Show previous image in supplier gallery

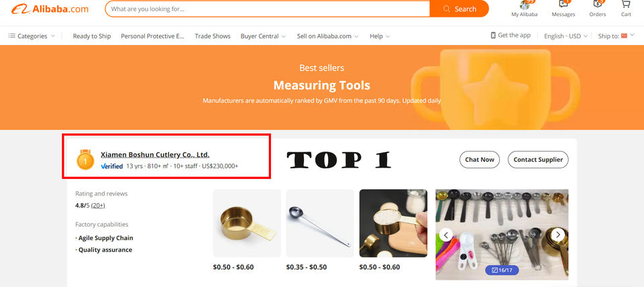click(x=446, y=235)
